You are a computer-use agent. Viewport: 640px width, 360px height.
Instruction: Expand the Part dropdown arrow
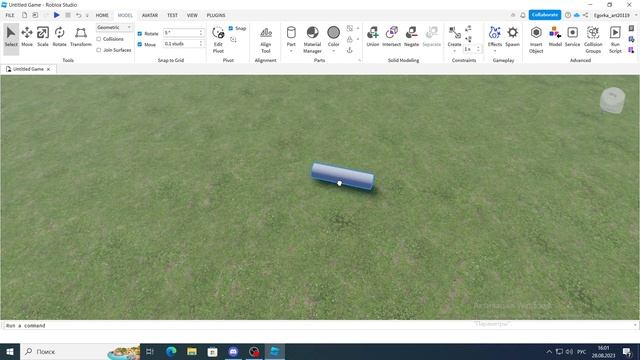click(x=291, y=51)
